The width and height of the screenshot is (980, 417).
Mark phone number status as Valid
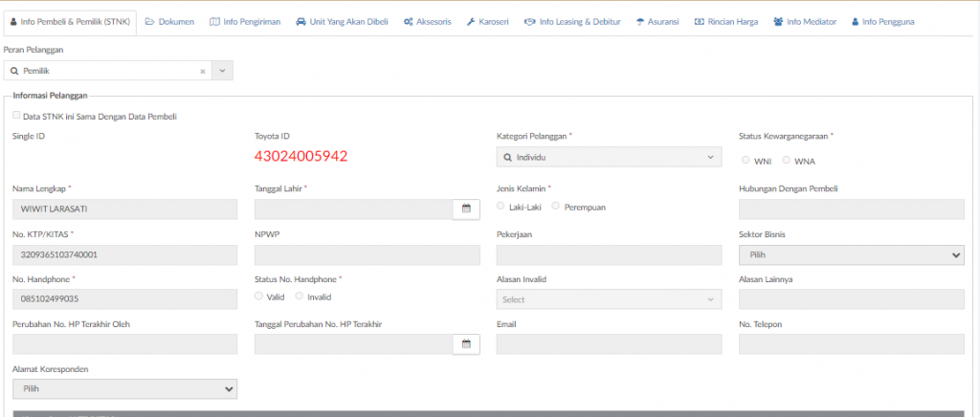click(x=258, y=296)
